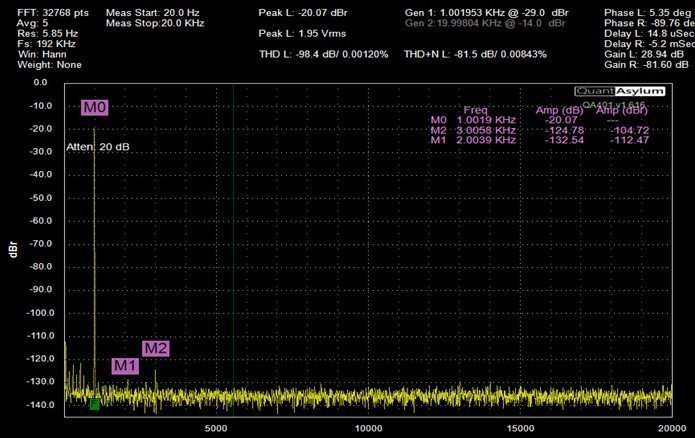The width and height of the screenshot is (695, 438).
Task: Click the Amp (dB) column header
Action: point(559,110)
